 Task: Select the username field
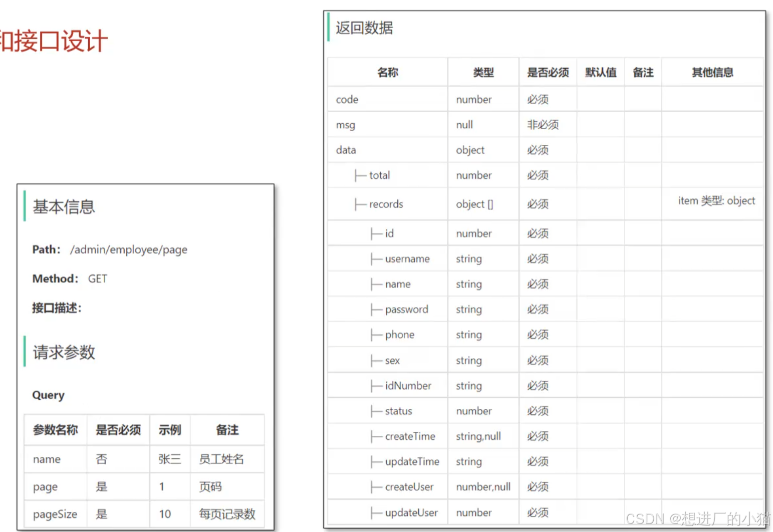click(407, 259)
